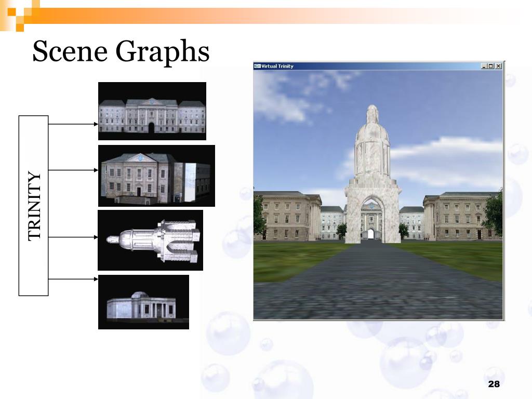Click the cobblestone path in 3D view
The width and height of the screenshot is (532, 399).
(x=373, y=282)
